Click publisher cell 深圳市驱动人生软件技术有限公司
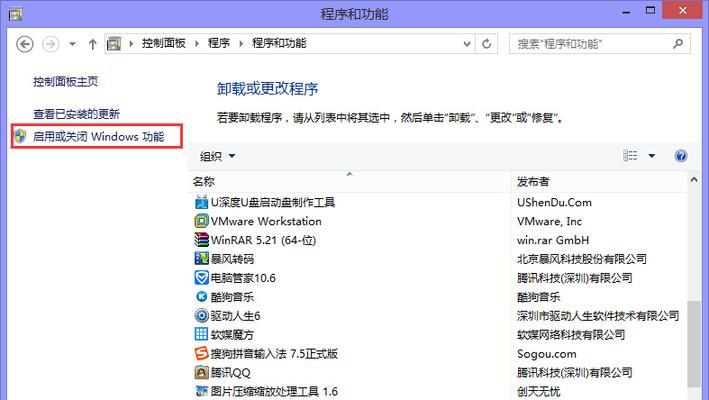 pyautogui.click(x=598, y=316)
